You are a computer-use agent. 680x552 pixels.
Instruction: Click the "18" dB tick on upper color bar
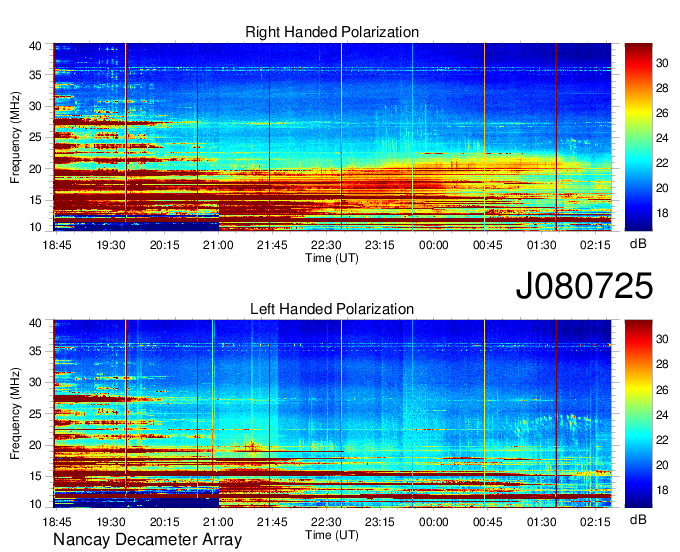tap(662, 213)
